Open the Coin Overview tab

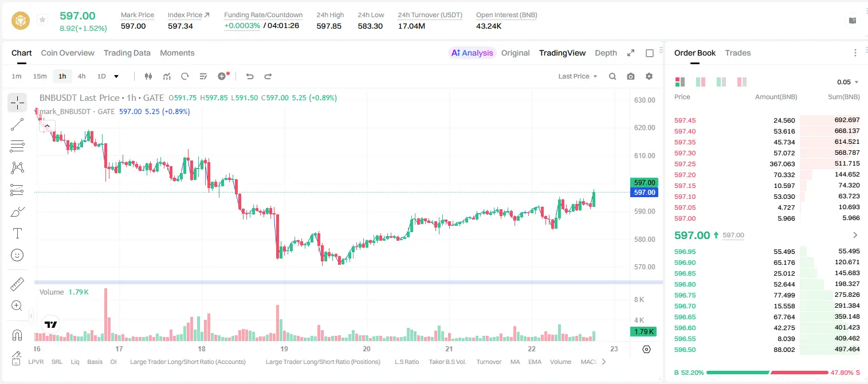click(x=68, y=53)
